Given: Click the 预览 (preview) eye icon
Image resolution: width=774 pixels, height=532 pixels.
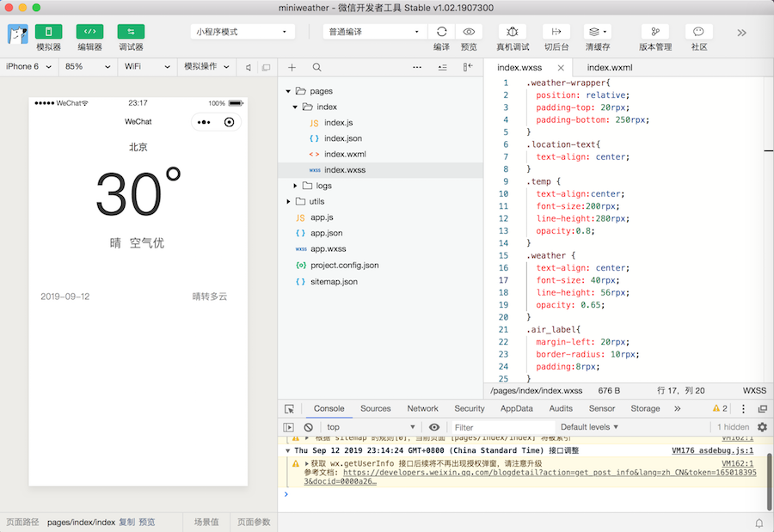Looking at the screenshot, I should [x=469, y=32].
